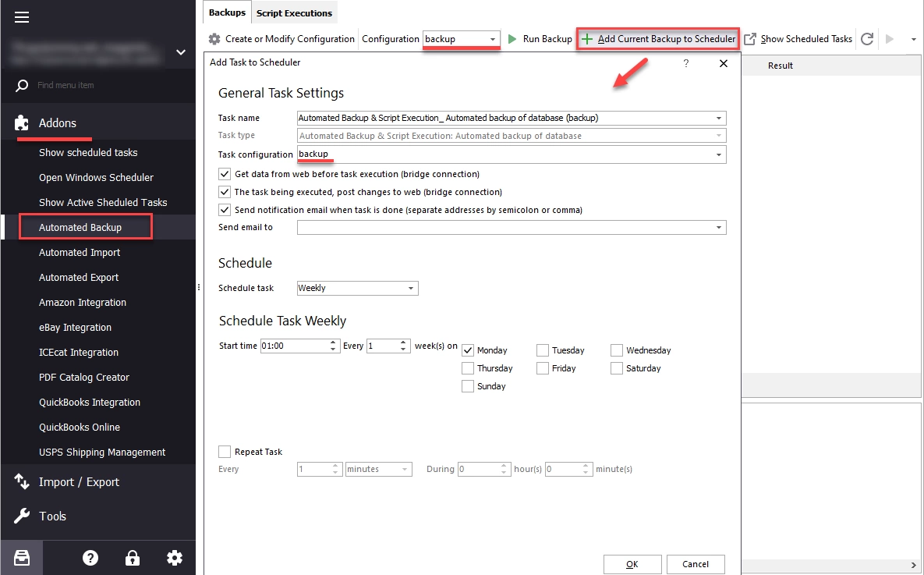
Task: Enable the Repeat Task checkbox
Action: [225, 452]
